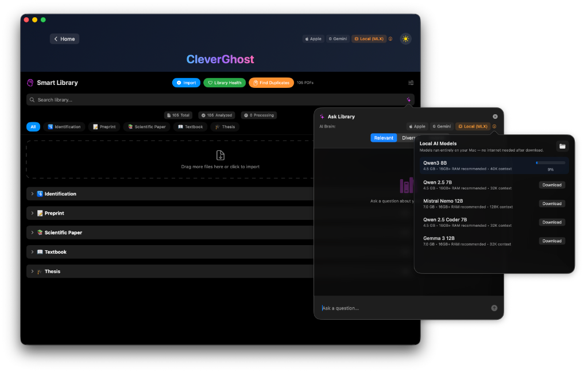The width and height of the screenshot is (588, 372).
Task: Click the 105 Total stat badge
Action: (x=178, y=115)
